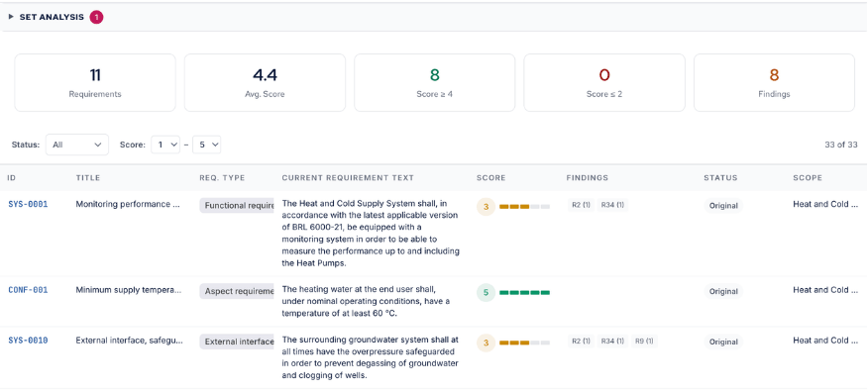Image resolution: width=868 pixels, height=392 pixels.
Task: Select the Score ≤ 2 summary card
Action: (604, 83)
